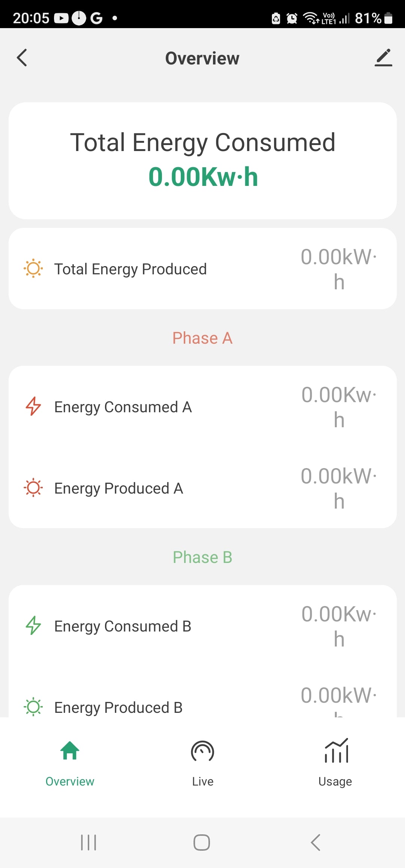This screenshot has height=868, width=405.
Task: Open Android recent apps button
Action: (x=88, y=843)
